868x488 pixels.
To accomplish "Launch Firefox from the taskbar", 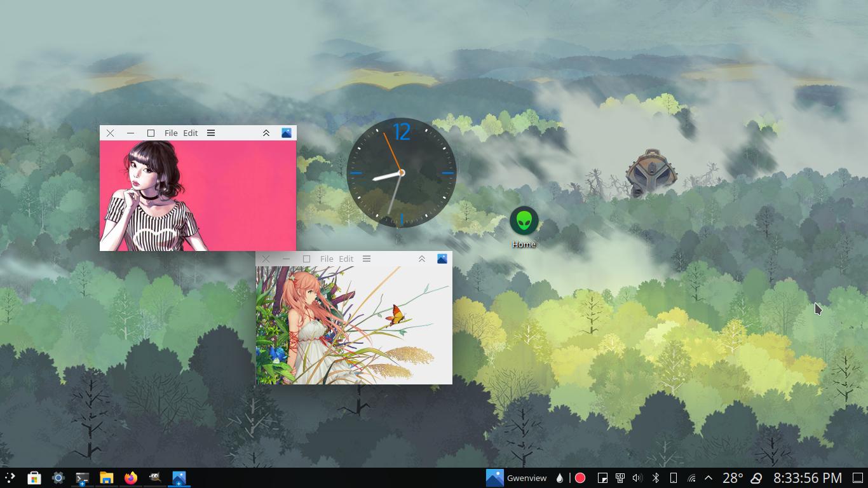I will click(x=131, y=478).
